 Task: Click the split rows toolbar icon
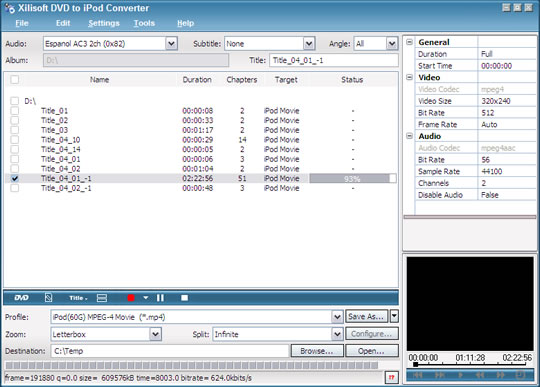tap(102, 298)
